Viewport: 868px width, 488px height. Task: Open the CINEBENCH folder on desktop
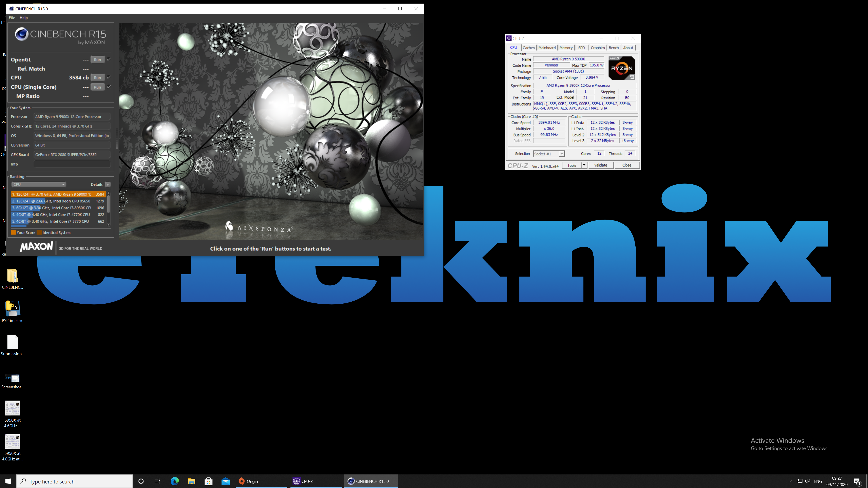click(12, 279)
